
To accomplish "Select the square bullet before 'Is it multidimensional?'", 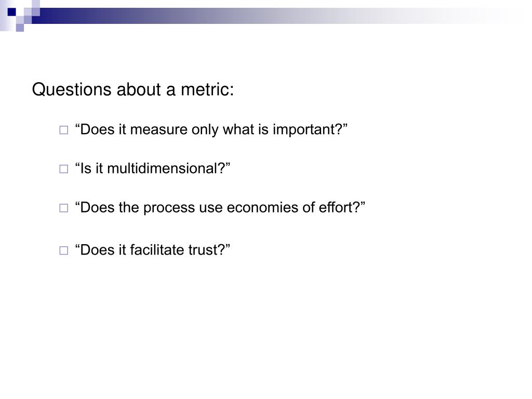I will pyautogui.click(x=64, y=169).
